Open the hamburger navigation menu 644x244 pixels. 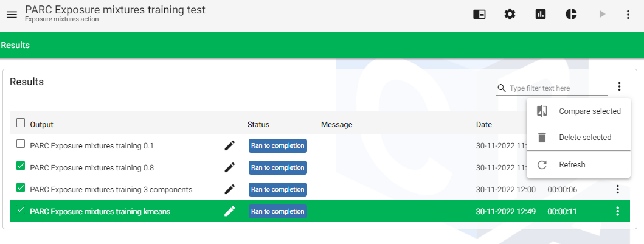click(x=12, y=15)
